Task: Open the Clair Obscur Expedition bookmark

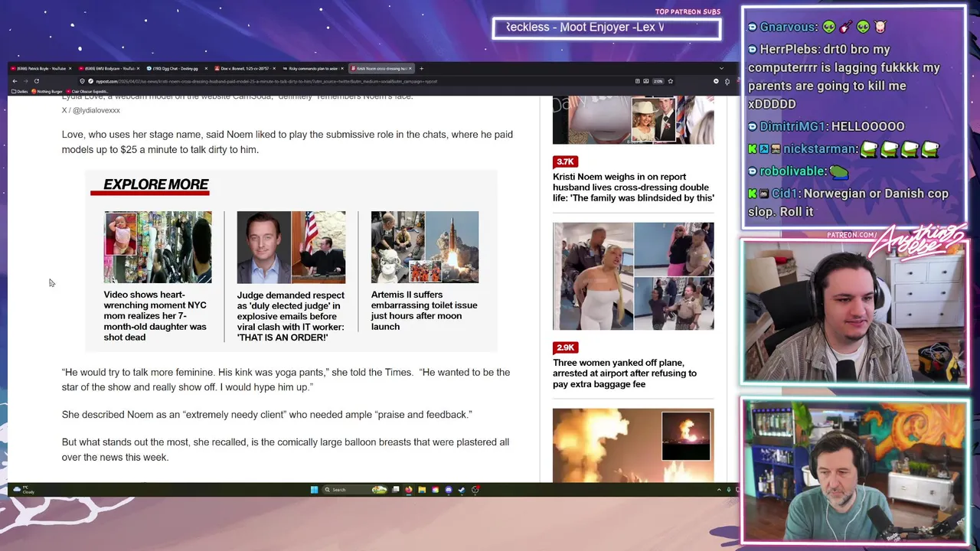Action: pos(87,91)
